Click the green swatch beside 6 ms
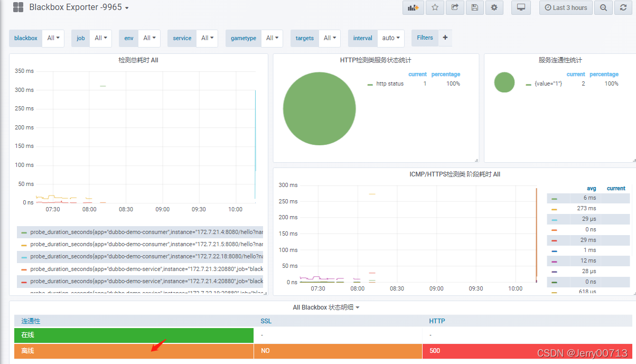The width and height of the screenshot is (636, 364). coord(554,199)
